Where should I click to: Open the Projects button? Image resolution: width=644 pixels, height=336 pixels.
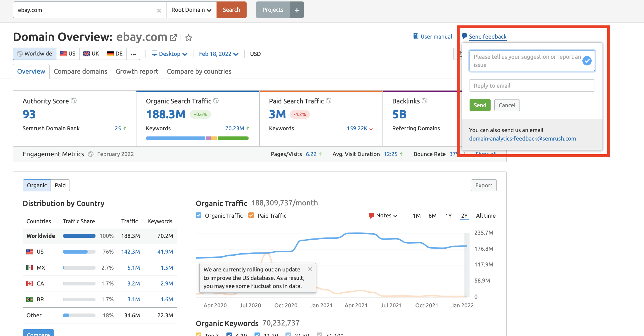273,10
